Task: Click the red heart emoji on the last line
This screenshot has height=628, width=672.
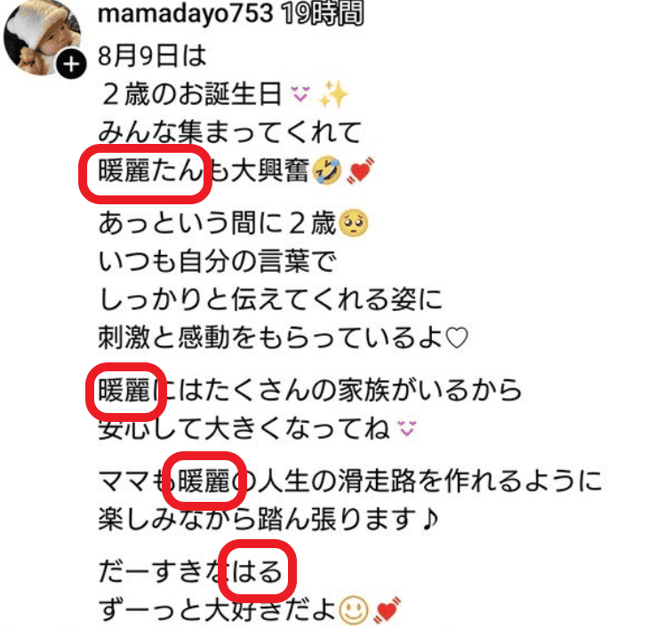Action: [387, 610]
